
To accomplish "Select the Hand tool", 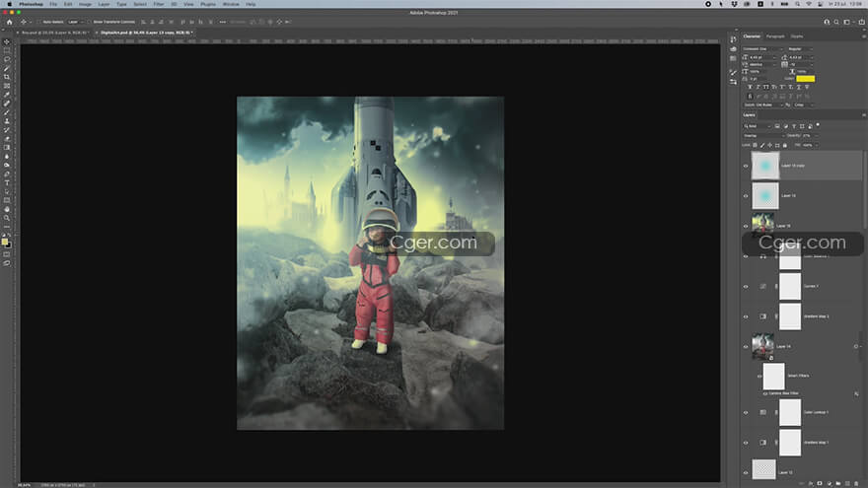I will 7,210.
